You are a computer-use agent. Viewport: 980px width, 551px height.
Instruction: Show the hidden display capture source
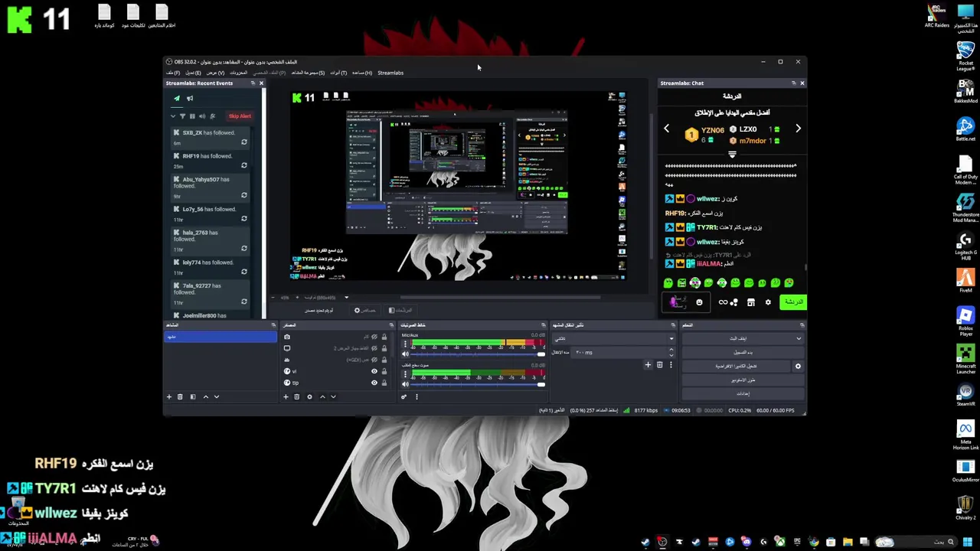[x=374, y=348]
